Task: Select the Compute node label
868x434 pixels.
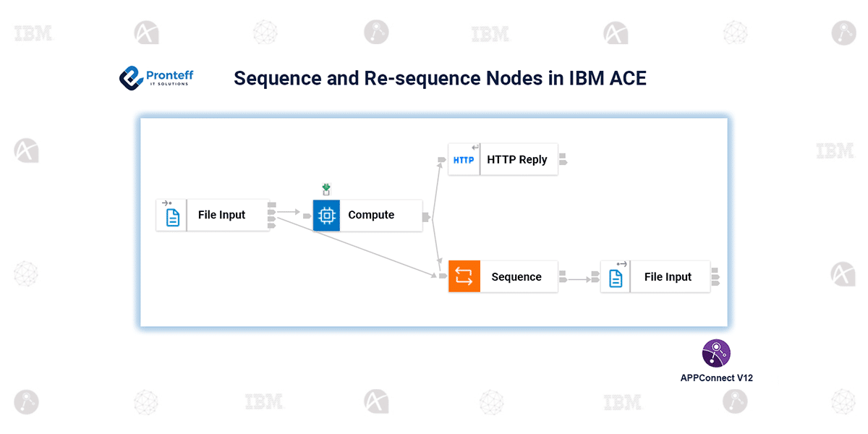Action: [371, 216]
